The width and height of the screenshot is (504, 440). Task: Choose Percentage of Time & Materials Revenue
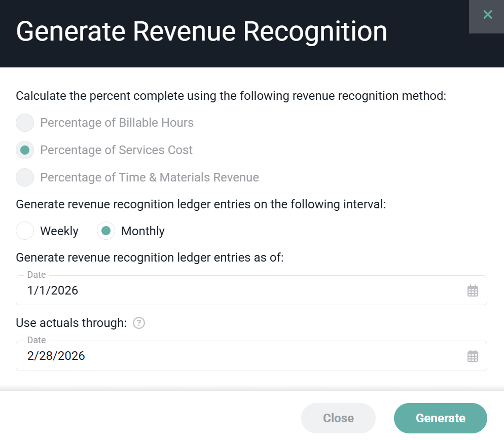[x=25, y=177]
